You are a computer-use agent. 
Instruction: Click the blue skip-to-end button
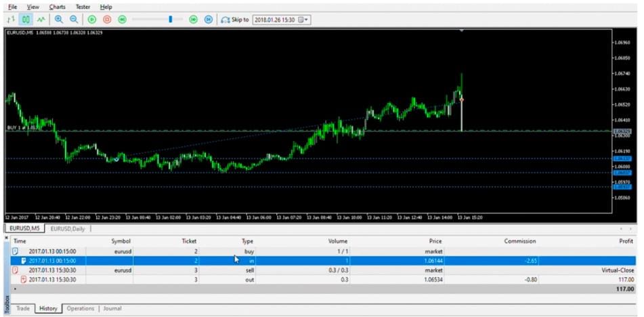(208, 20)
